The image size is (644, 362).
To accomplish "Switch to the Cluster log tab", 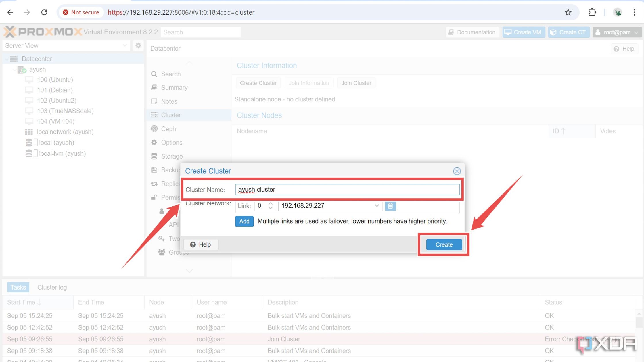I will pyautogui.click(x=52, y=287).
